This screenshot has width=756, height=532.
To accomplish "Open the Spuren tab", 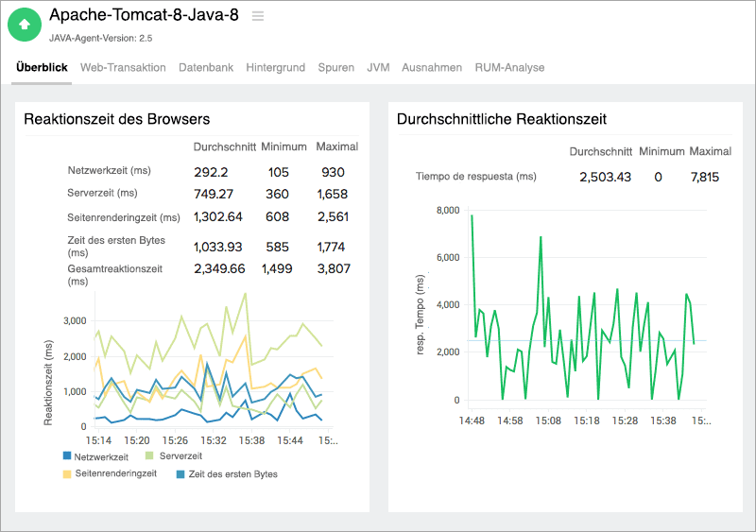I will coord(336,68).
